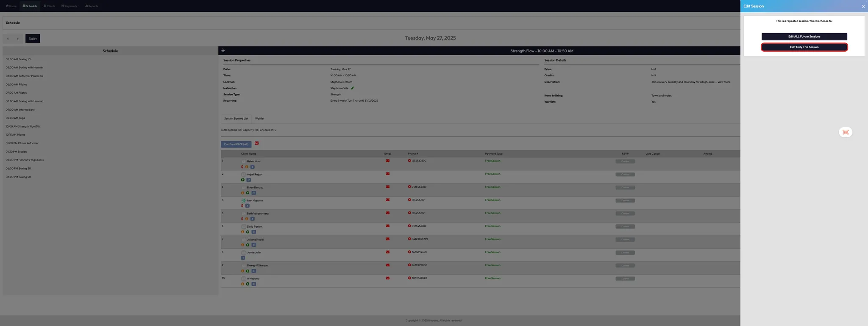This screenshot has width=868, height=326.
Task: Open the Reports menu item
Action: [92, 6]
